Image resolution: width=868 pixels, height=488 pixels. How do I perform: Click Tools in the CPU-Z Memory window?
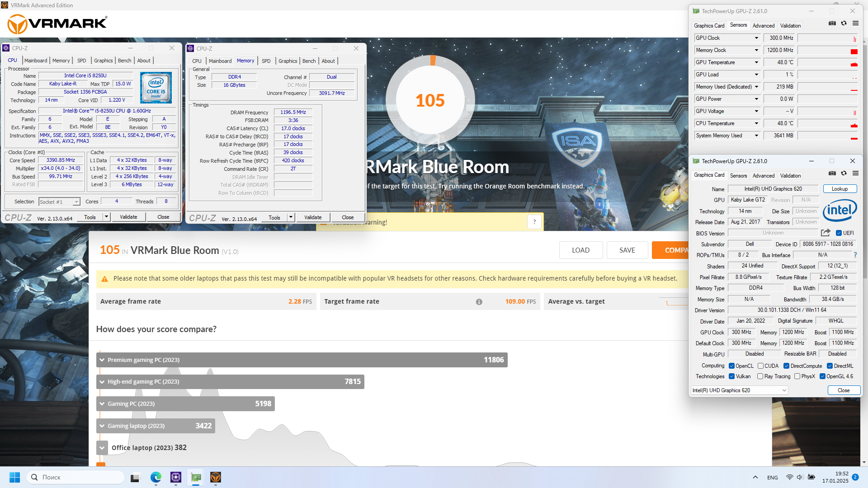tap(274, 218)
